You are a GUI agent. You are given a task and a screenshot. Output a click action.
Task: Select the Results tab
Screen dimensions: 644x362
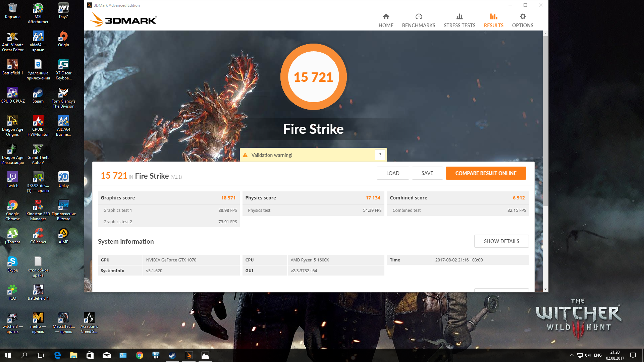point(493,20)
